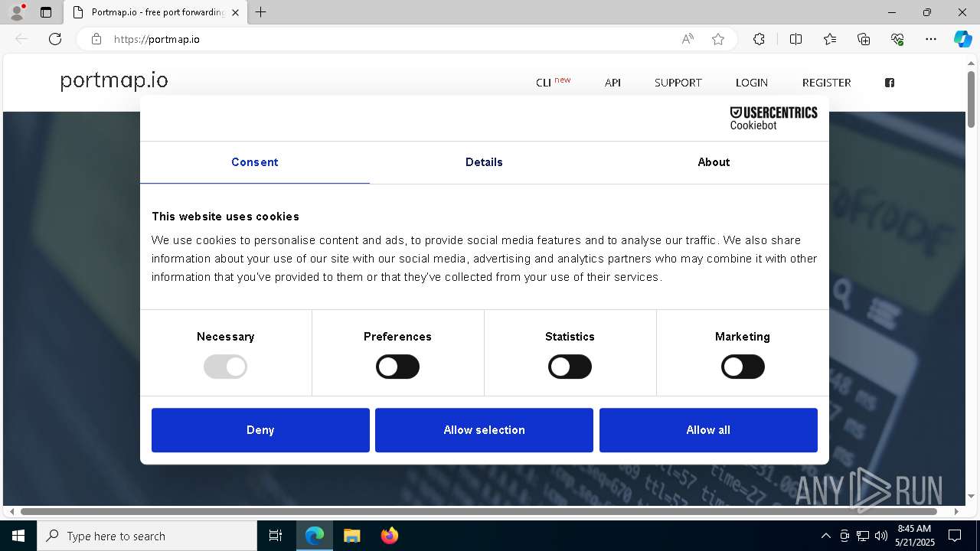Open Copilot sidebar icon
The height and width of the screenshot is (551, 980).
[x=962, y=39]
